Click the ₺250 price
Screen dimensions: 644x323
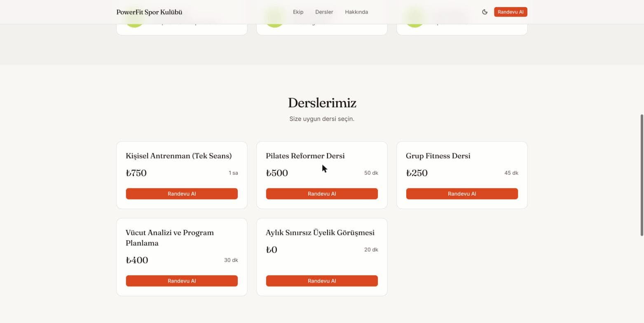click(x=417, y=173)
